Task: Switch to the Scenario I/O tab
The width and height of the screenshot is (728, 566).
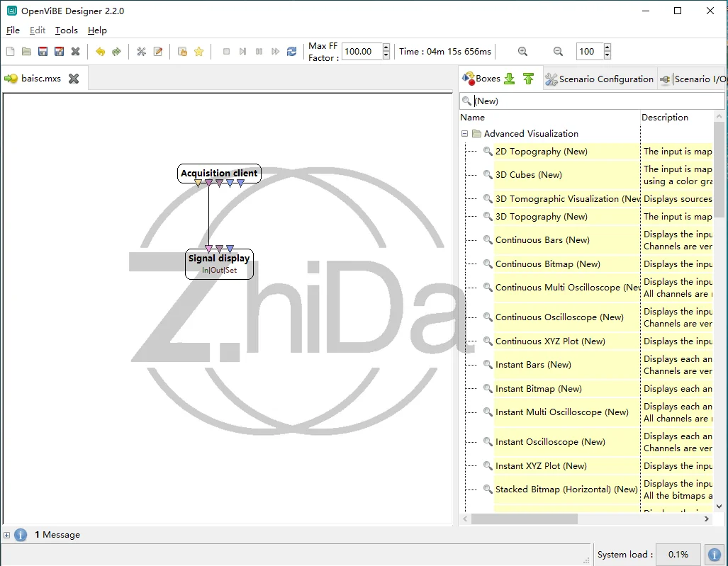Action: (x=693, y=79)
